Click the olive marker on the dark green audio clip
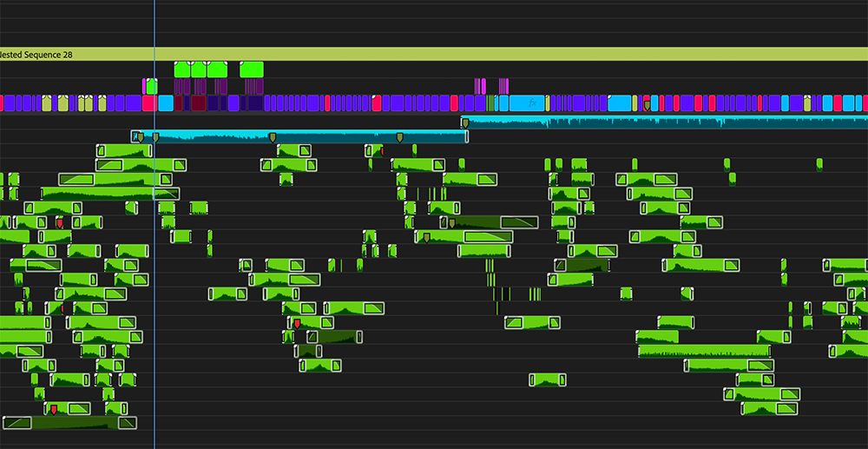Image resolution: width=868 pixels, height=449 pixels. coord(451,223)
